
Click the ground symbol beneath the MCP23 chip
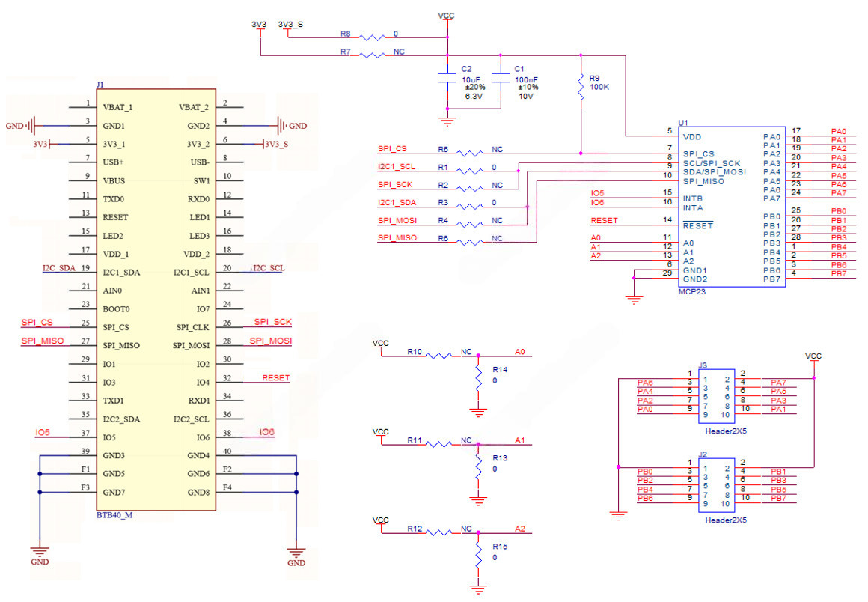tap(634, 301)
